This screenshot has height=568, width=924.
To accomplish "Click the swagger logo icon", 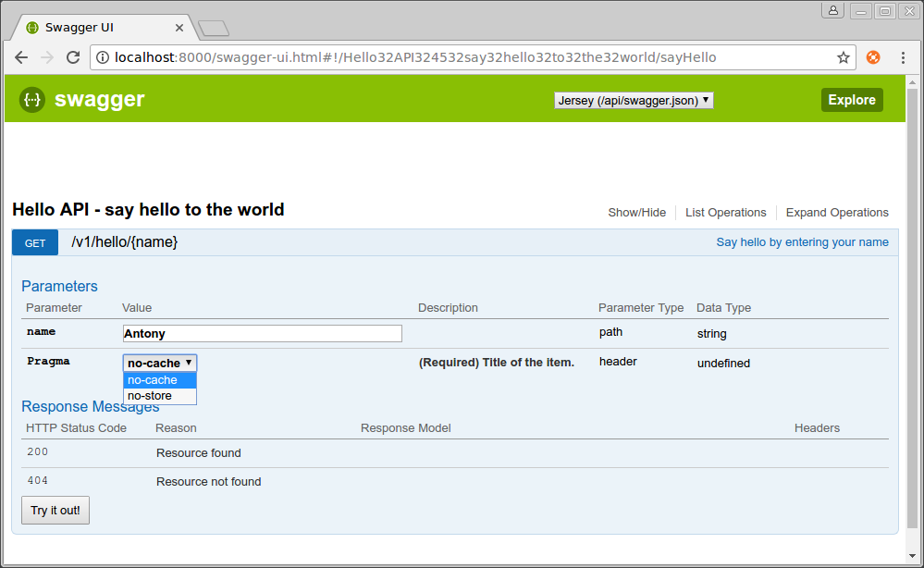I will click(x=31, y=99).
